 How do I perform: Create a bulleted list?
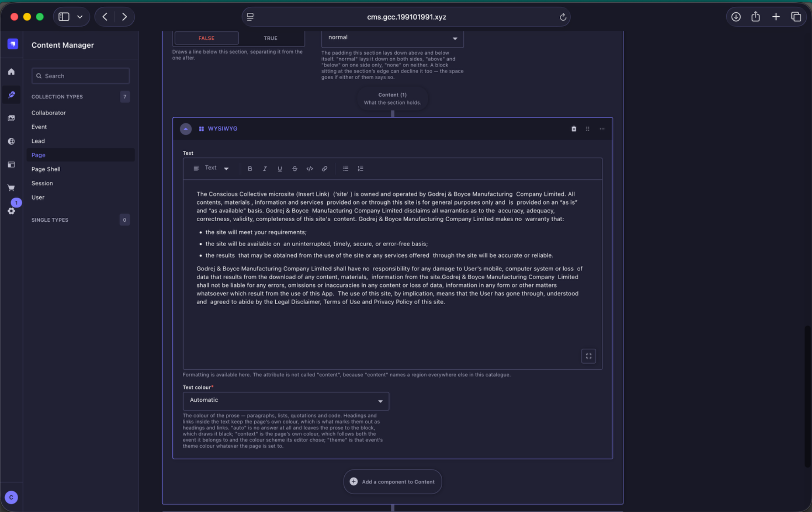pyautogui.click(x=346, y=169)
